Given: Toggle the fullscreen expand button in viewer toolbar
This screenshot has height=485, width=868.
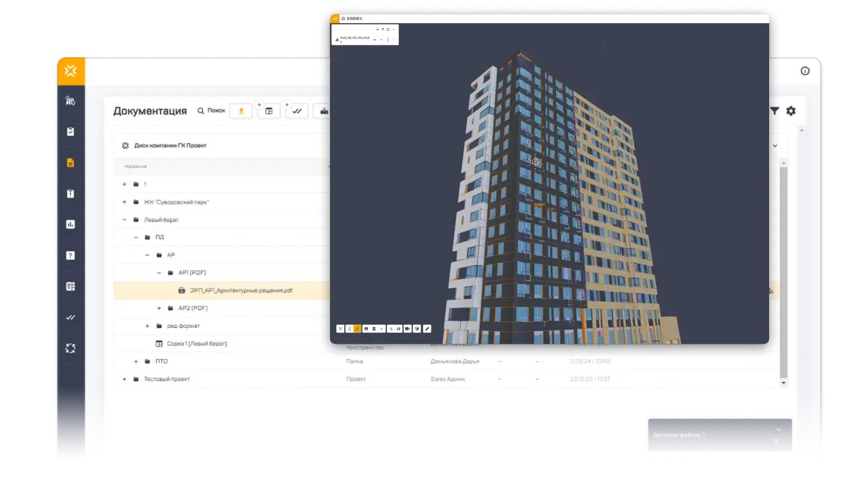Looking at the screenshot, I should [x=340, y=328].
